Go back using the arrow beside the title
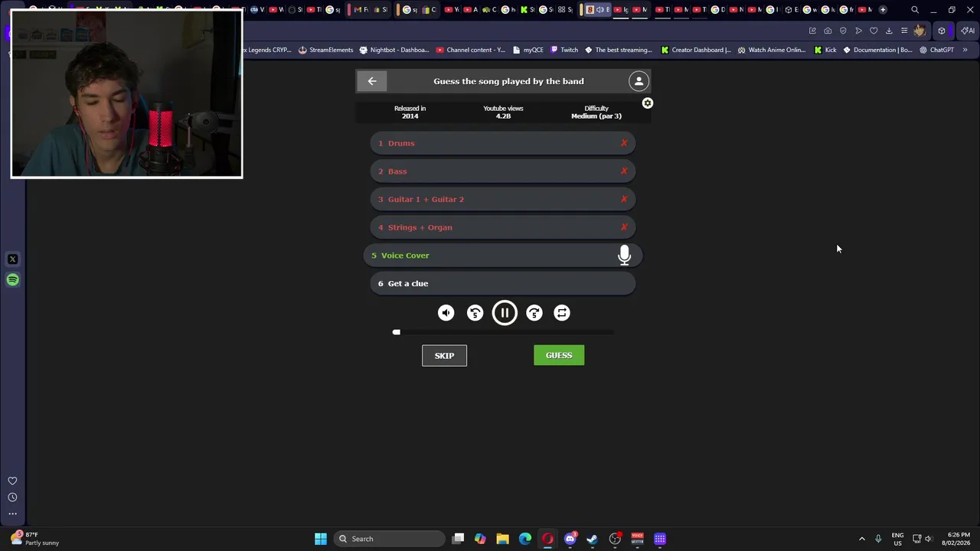Viewport: 980px width, 551px height. [x=372, y=81]
